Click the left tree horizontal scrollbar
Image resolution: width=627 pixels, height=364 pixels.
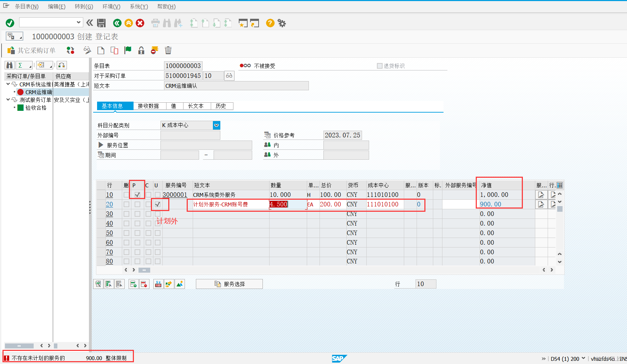point(19,346)
